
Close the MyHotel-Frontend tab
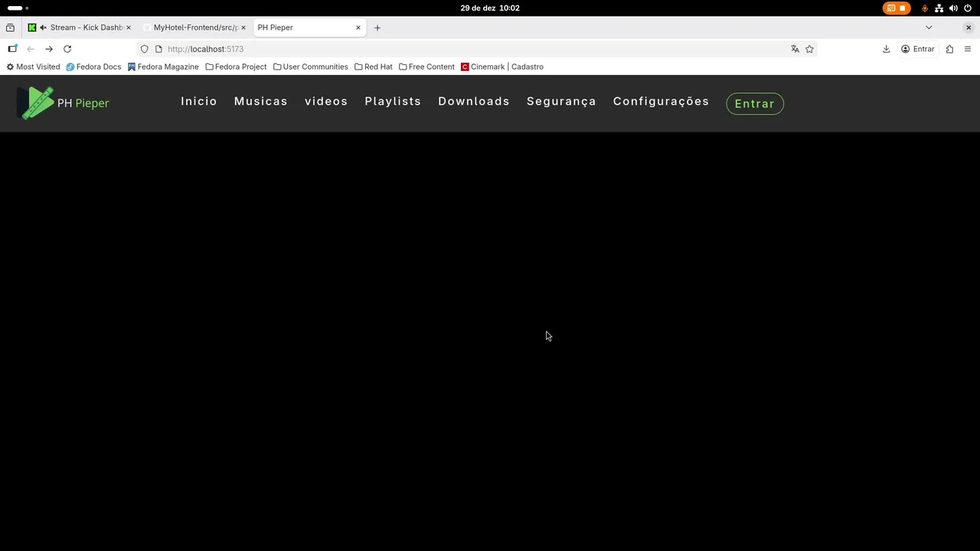pos(243,28)
